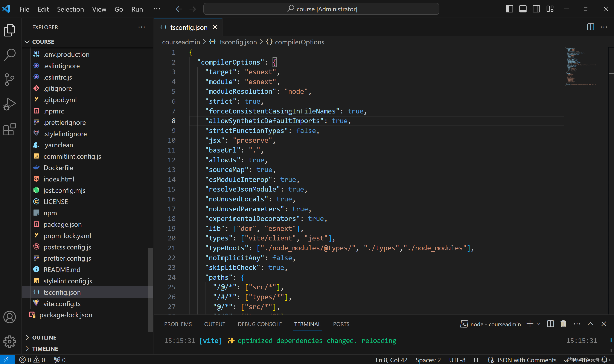Click the Run and Debug icon in sidebar
This screenshot has height=364, width=614.
(x=9, y=104)
